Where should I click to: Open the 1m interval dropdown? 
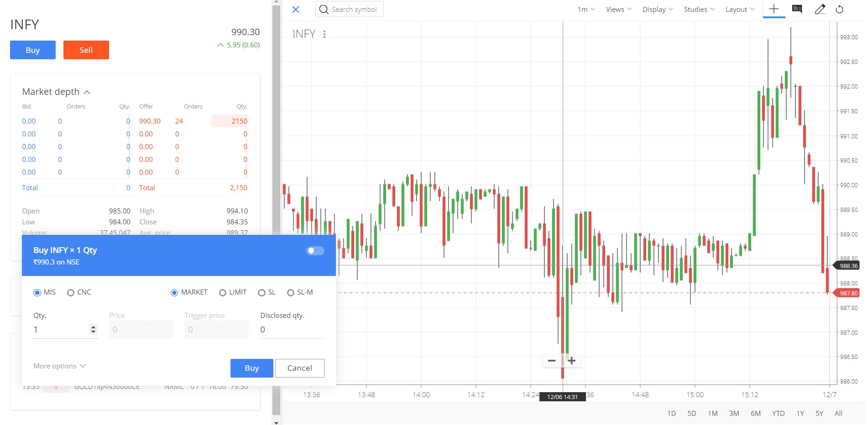(586, 9)
